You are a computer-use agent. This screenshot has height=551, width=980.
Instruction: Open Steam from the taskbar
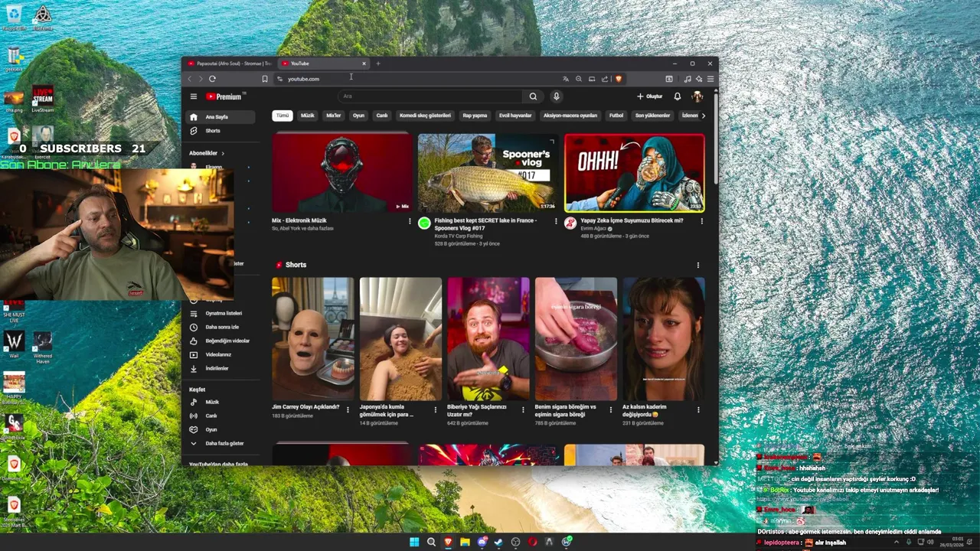[498, 542]
